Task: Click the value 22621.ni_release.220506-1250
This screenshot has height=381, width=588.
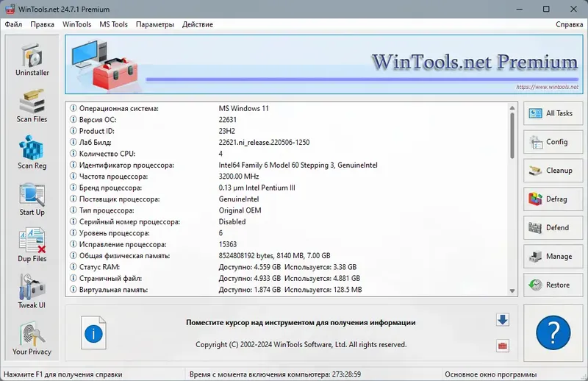Action: coord(264,142)
